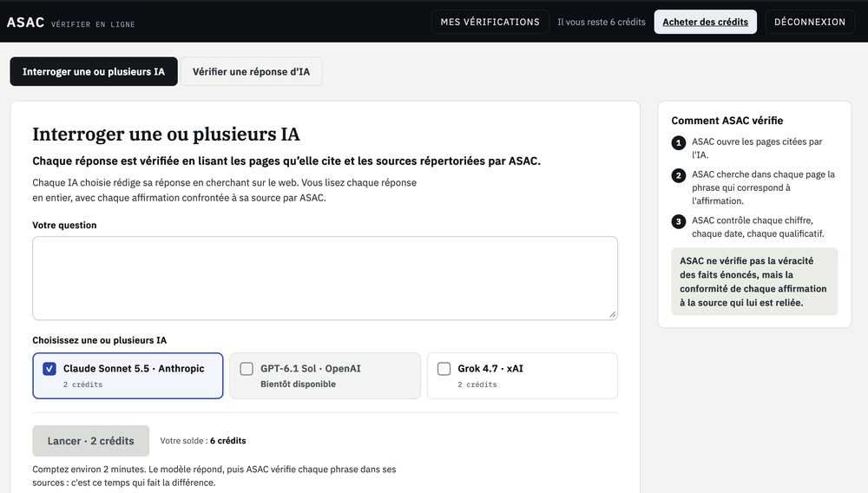Click the 'Votre question' label
Viewport: 868px width, 493px height.
click(64, 225)
